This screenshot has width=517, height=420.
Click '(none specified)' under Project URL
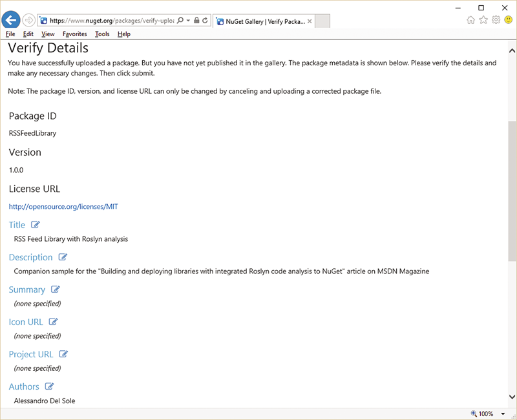(37, 368)
